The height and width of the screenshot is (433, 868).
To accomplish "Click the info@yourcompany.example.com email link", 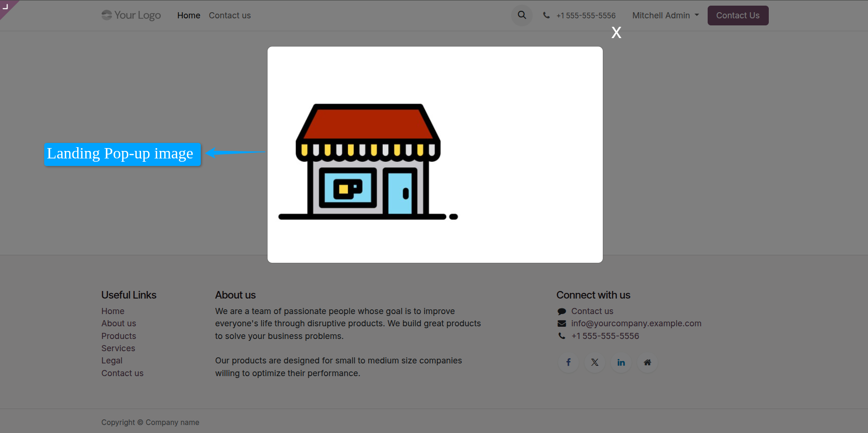I will (636, 323).
